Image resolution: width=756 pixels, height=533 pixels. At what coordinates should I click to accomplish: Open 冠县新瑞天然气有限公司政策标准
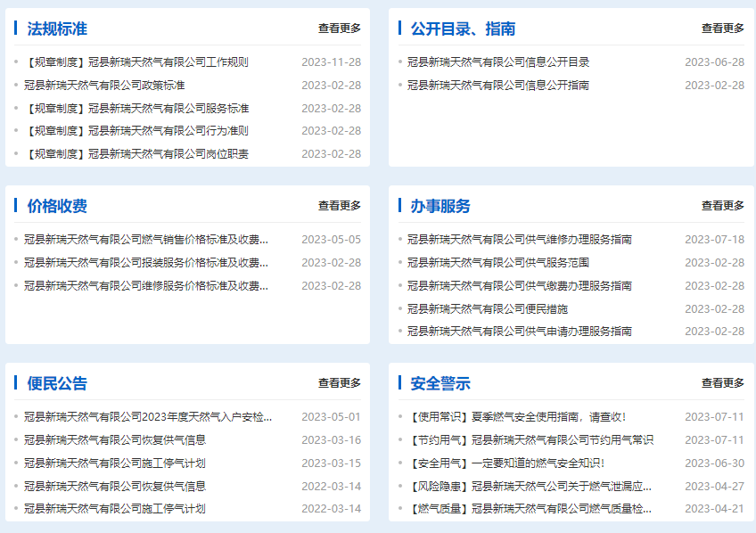pyautogui.click(x=104, y=86)
